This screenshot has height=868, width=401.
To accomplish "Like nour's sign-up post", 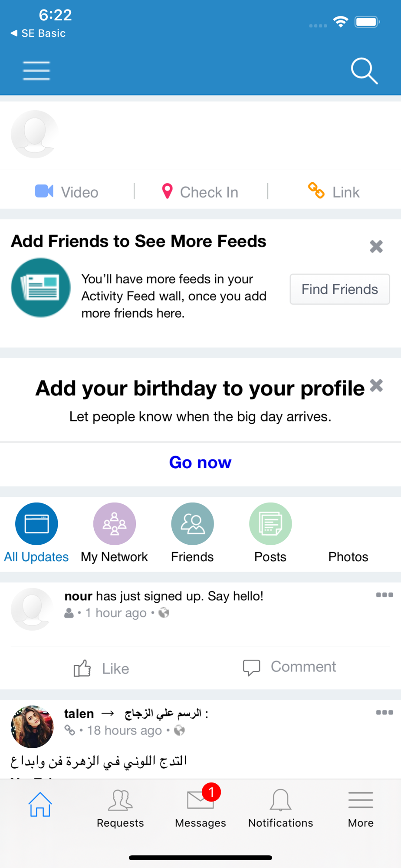I will click(x=101, y=668).
